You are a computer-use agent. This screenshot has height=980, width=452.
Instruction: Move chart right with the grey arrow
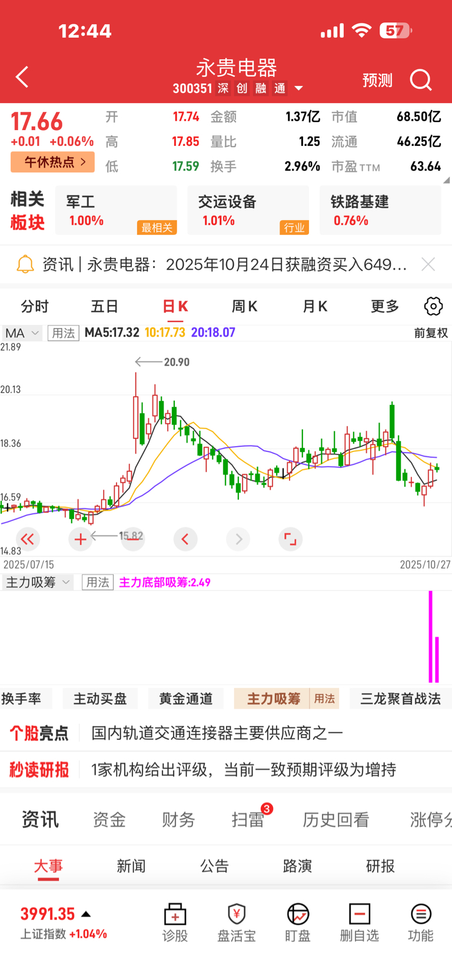click(x=238, y=539)
